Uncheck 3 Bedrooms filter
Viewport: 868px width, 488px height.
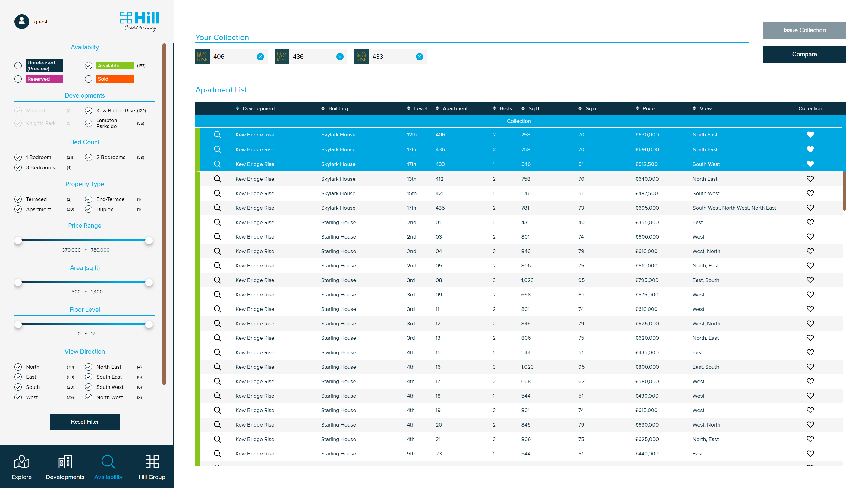(18, 167)
